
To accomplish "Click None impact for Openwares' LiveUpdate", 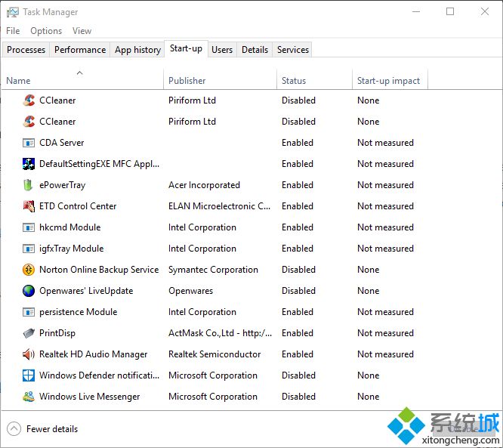I will click(369, 291).
